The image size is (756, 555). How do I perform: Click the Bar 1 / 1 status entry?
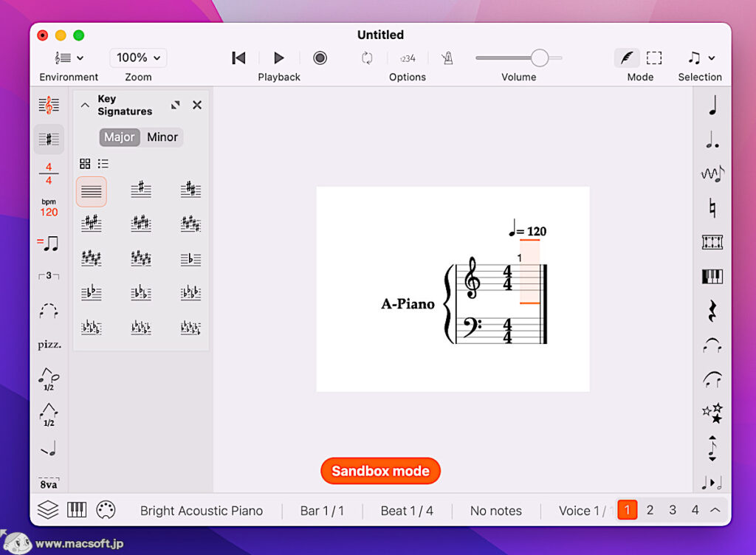[x=322, y=511]
